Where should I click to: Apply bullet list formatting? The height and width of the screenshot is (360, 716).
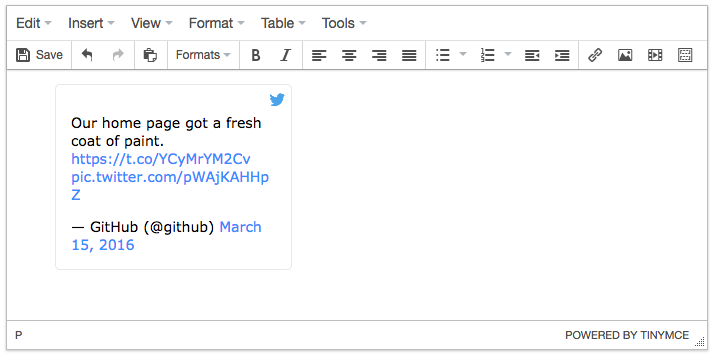[x=442, y=55]
